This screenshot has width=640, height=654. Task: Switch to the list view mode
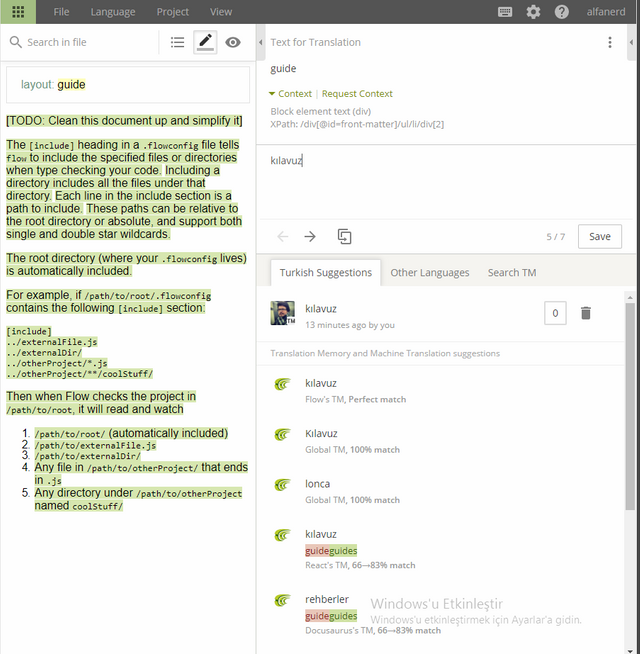tap(177, 42)
